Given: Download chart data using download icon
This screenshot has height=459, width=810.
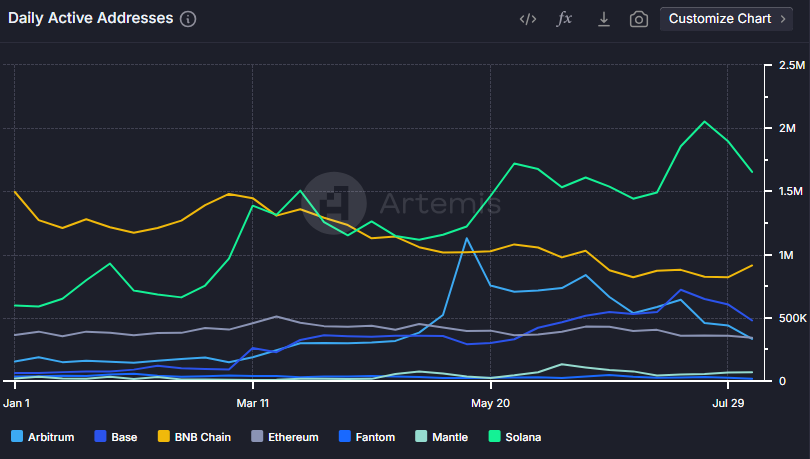Looking at the screenshot, I should [603, 19].
